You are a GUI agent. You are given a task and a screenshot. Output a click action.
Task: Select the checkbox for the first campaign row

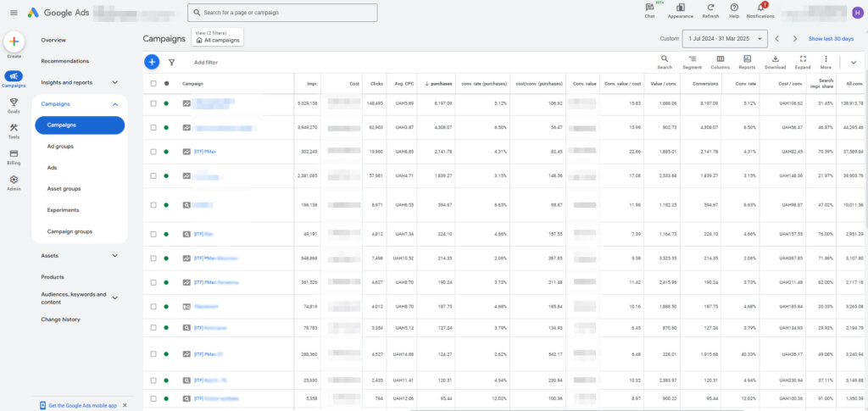click(x=153, y=103)
